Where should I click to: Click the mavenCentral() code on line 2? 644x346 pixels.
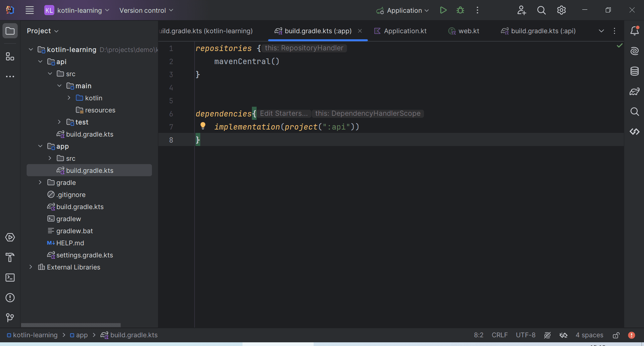coord(247,61)
